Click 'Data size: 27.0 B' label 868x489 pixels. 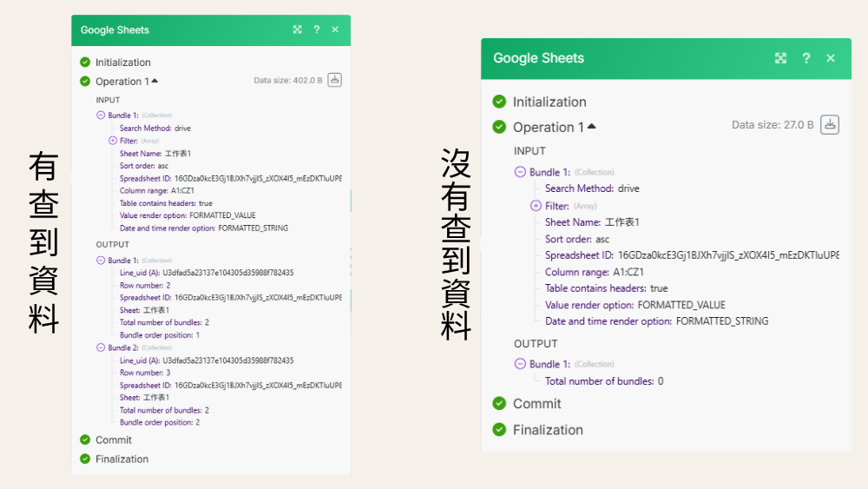coord(773,124)
